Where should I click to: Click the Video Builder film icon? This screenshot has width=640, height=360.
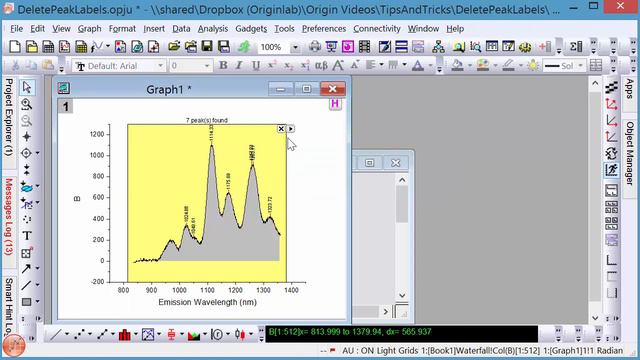pos(364,47)
